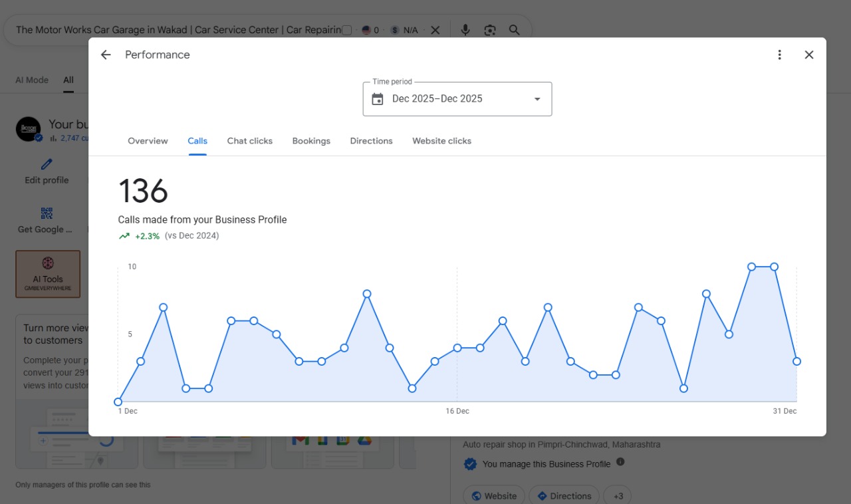Screen dimensions: 851x504
Task: Click the 1 Dec data point on chart
Action: (118, 402)
